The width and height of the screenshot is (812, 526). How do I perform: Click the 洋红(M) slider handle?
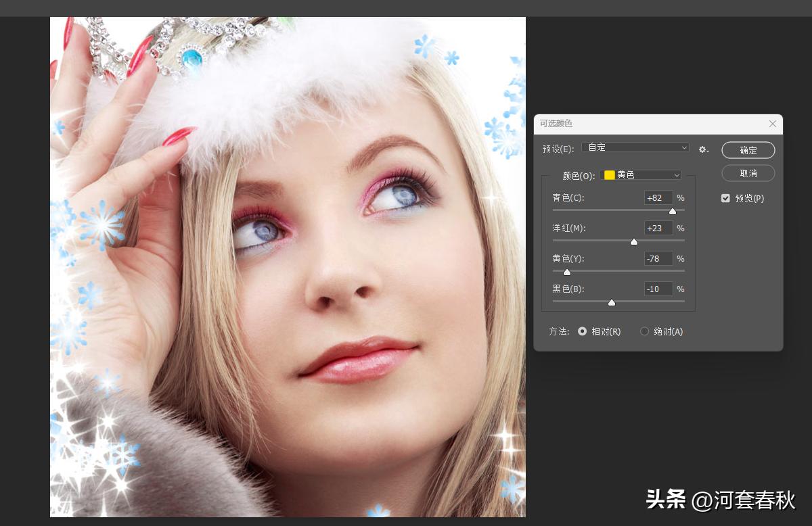coord(634,241)
